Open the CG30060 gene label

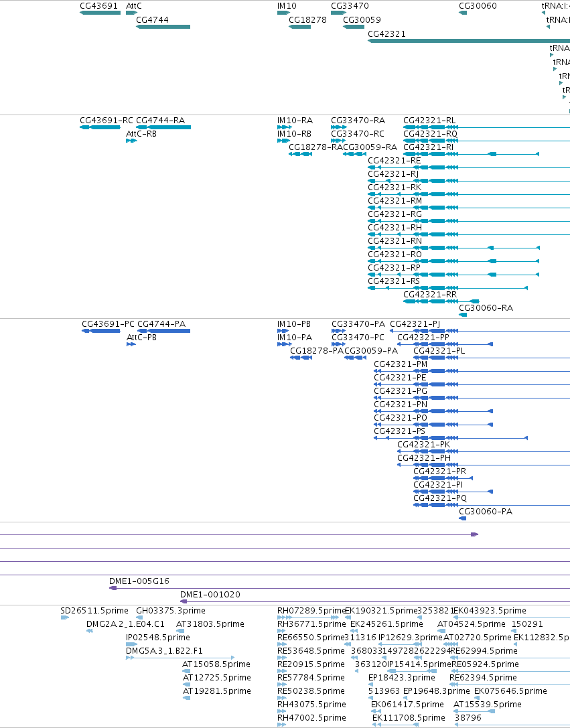[478, 6]
